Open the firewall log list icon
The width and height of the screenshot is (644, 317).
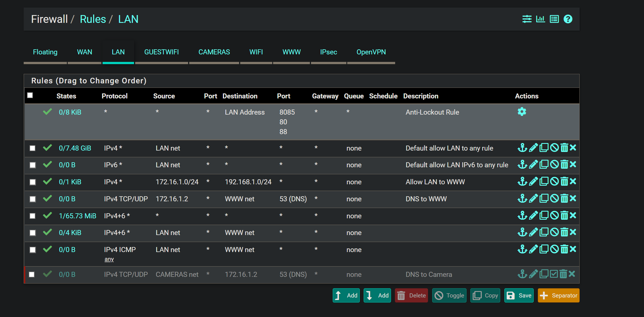554,19
